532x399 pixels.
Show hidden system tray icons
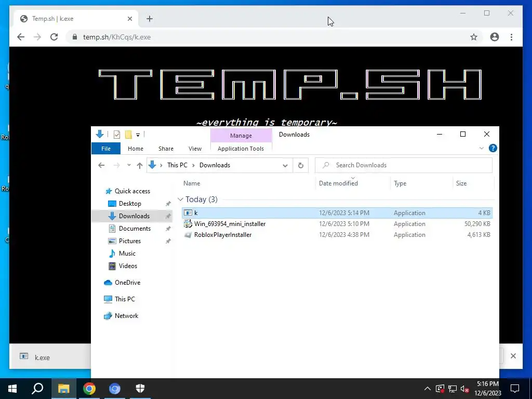pos(428,389)
